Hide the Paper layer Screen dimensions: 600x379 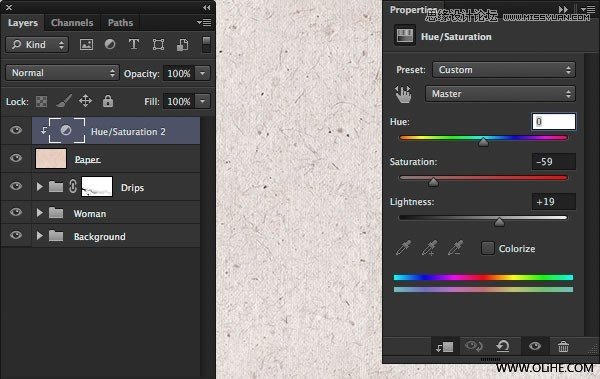pyautogui.click(x=16, y=158)
